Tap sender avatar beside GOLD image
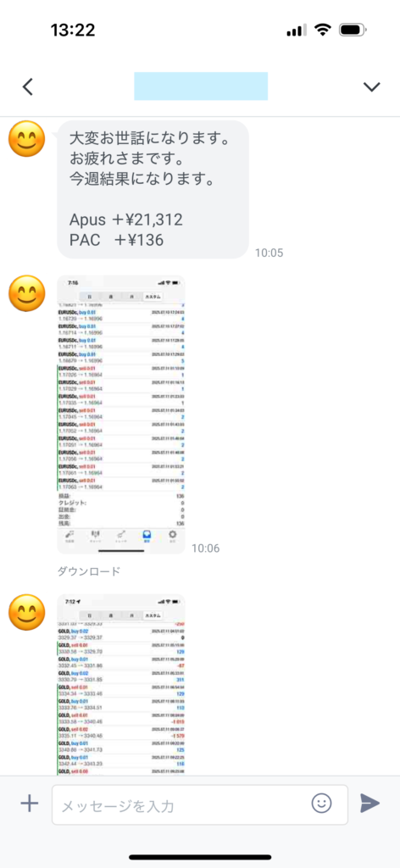This screenshot has height=868, width=400. click(x=26, y=612)
